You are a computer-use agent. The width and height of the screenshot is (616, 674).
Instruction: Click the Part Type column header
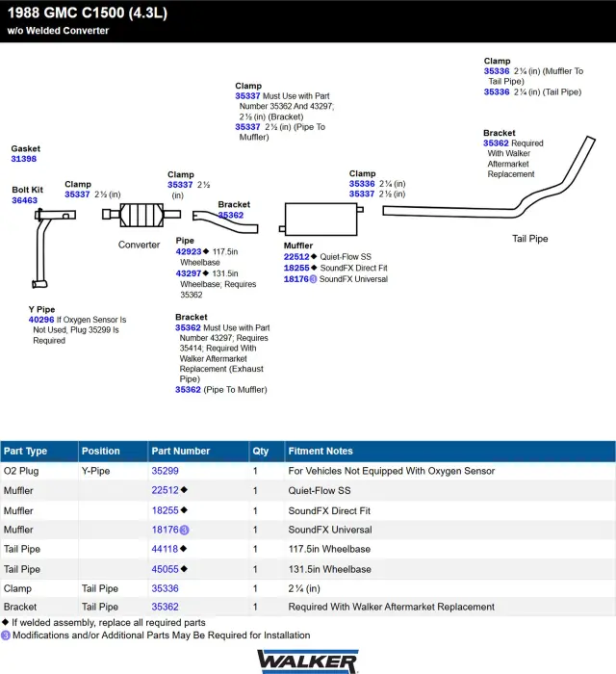click(x=39, y=452)
